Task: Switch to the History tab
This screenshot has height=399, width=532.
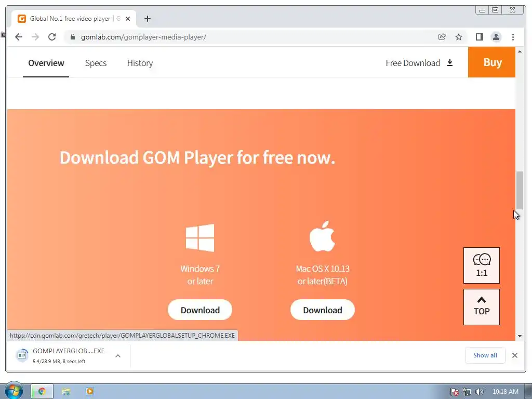Action: click(140, 63)
